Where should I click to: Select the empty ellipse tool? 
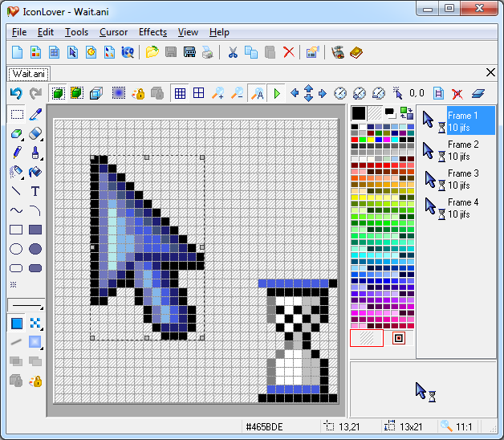pos(16,249)
